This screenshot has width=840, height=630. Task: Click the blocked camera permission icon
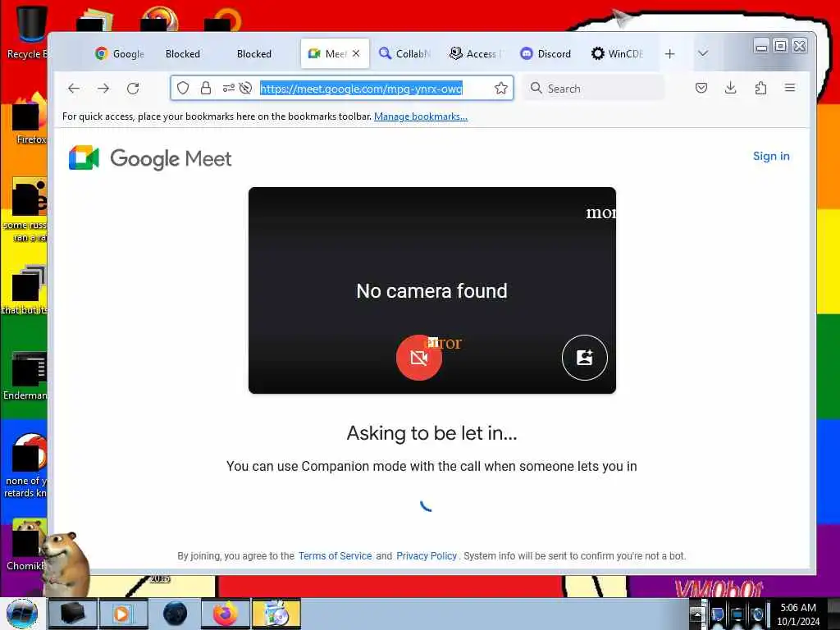point(246,88)
